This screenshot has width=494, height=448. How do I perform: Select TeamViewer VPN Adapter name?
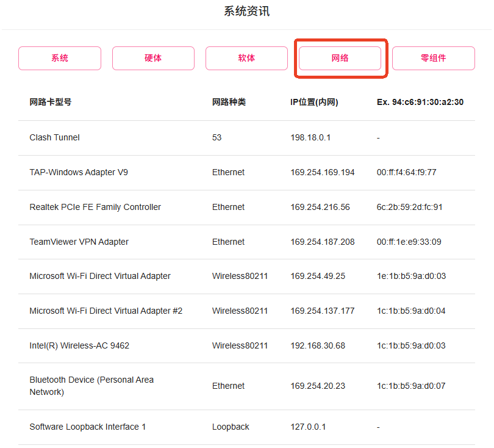coord(79,242)
